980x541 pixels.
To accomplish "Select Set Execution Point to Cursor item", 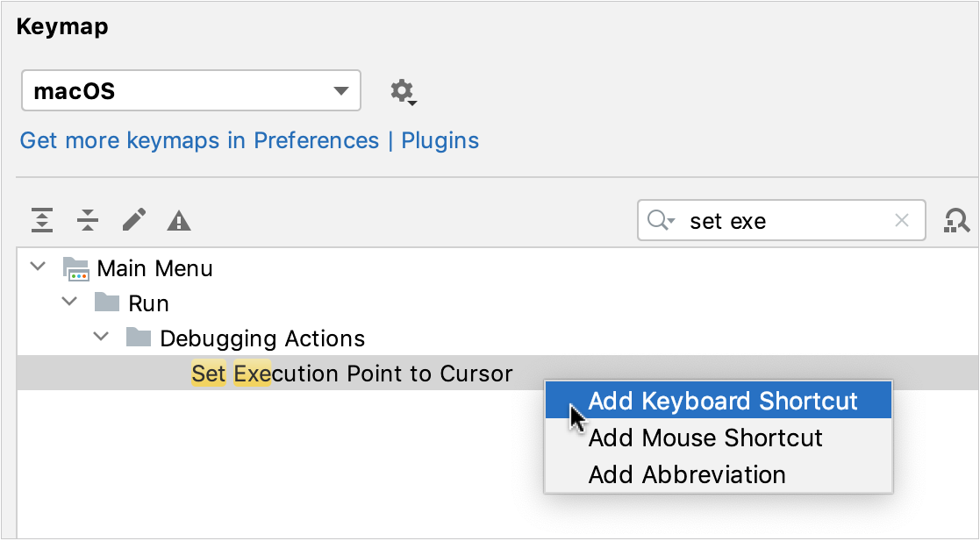I will 351,373.
